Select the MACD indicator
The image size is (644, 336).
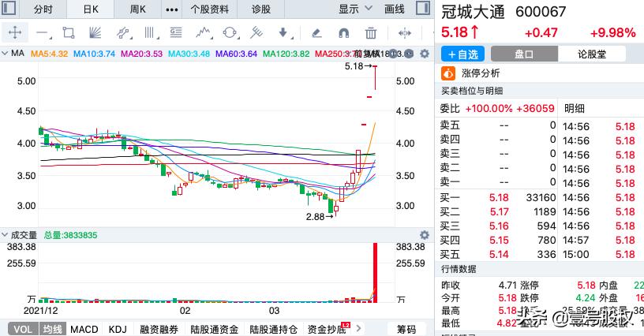(84, 329)
